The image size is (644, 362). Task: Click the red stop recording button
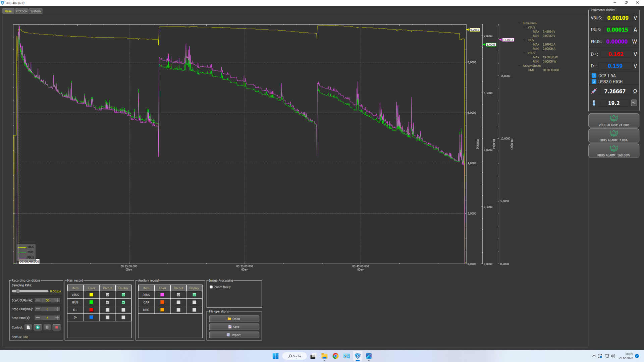57,327
